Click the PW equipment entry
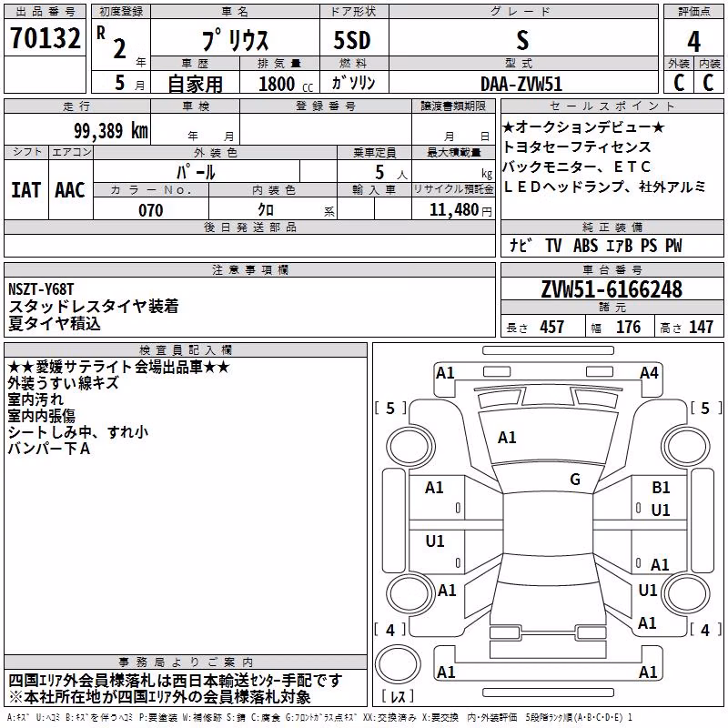The image size is (728, 728). coord(673,245)
